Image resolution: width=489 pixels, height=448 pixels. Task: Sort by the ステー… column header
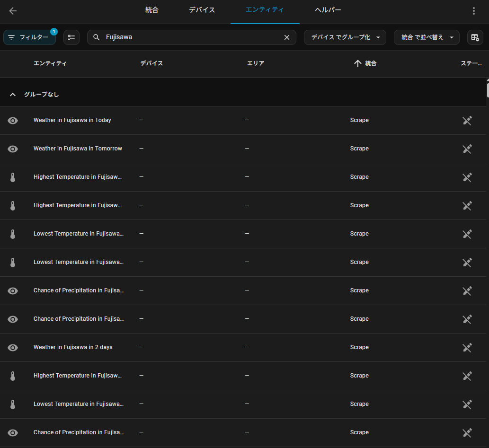[471, 63]
